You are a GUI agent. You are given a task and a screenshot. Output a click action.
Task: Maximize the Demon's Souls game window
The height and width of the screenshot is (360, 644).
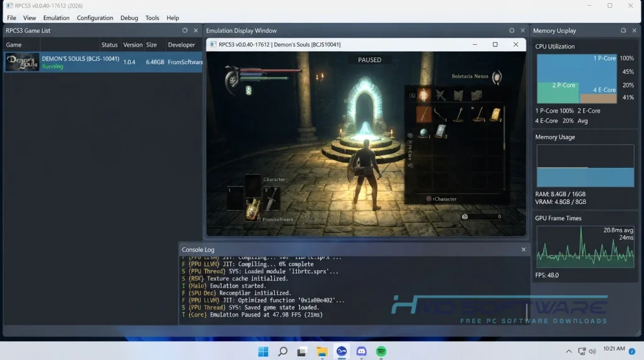click(495, 45)
